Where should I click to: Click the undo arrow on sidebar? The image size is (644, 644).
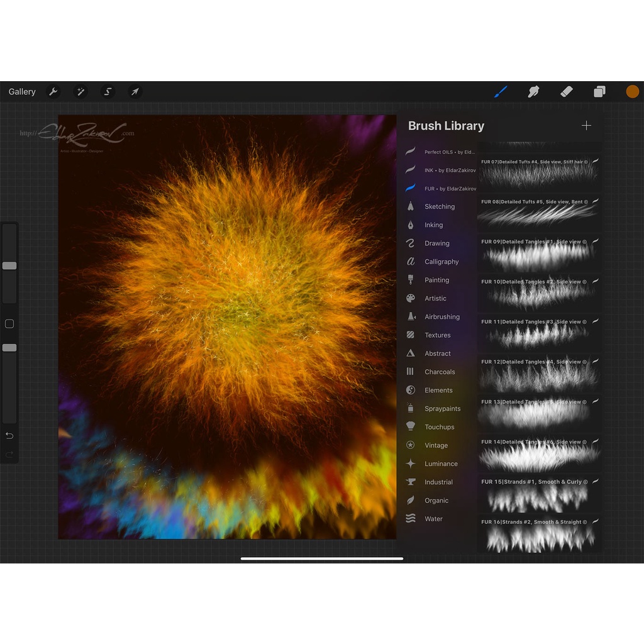click(x=9, y=435)
